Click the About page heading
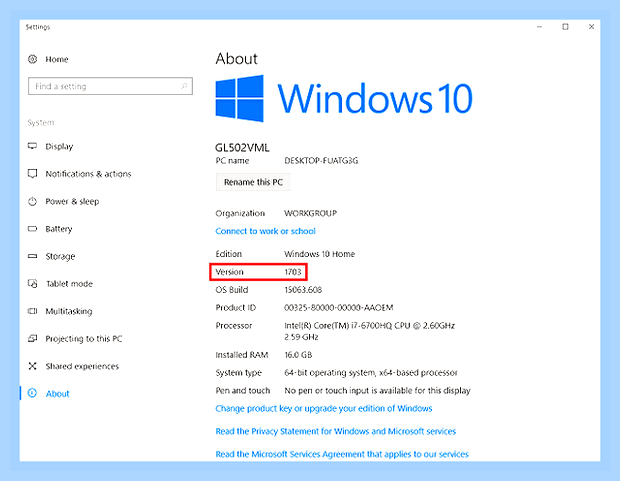 pos(236,59)
